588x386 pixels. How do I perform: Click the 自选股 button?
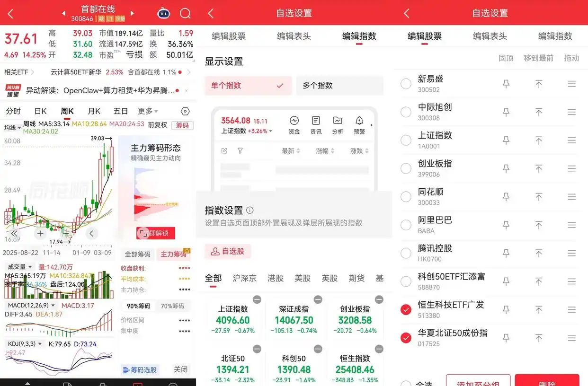(228, 251)
